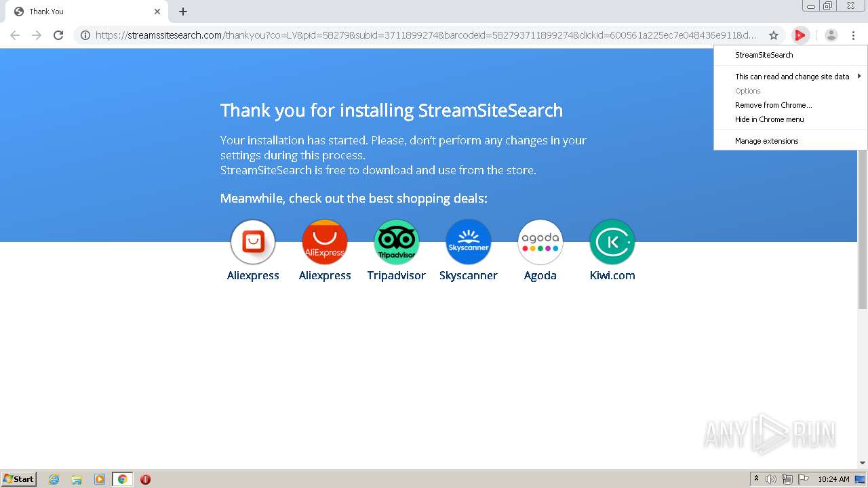Close the Thank You tab
Image resolution: width=868 pixels, height=488 pixels.
[x=157, y=12]
